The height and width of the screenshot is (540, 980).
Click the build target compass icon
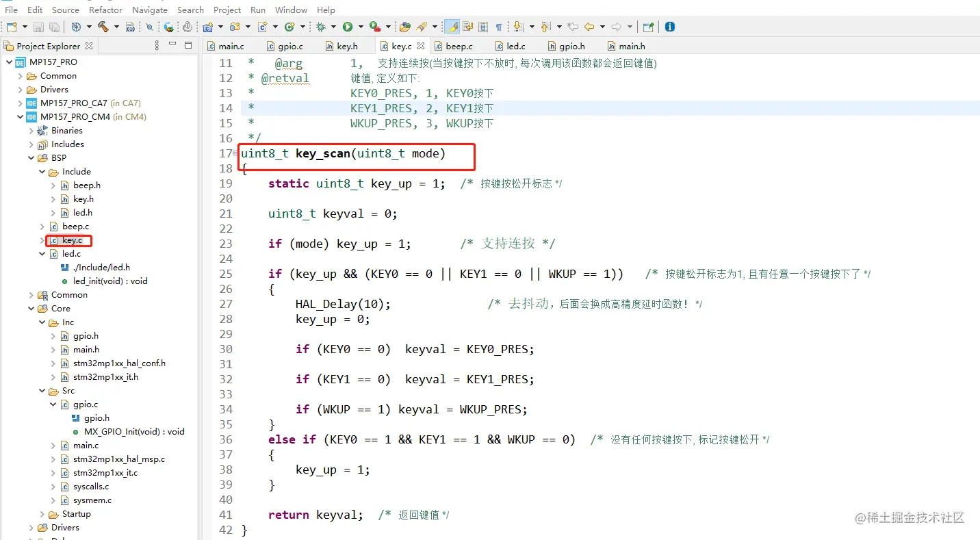coord(76,27)
